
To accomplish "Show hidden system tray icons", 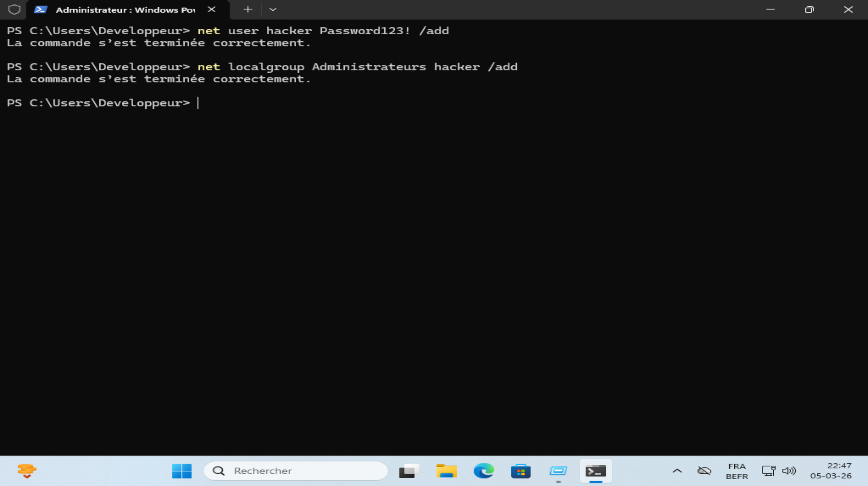I will (677, 471).
